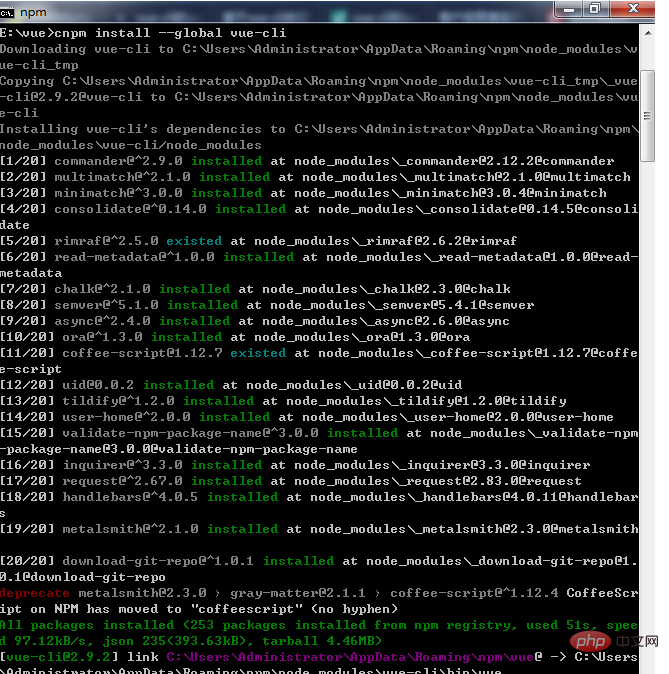The width and height of the screenshot is (669, 674).
Task: Click the [5/20] rimraf@^2.5.0 existed line
Action: click(258, 241)
